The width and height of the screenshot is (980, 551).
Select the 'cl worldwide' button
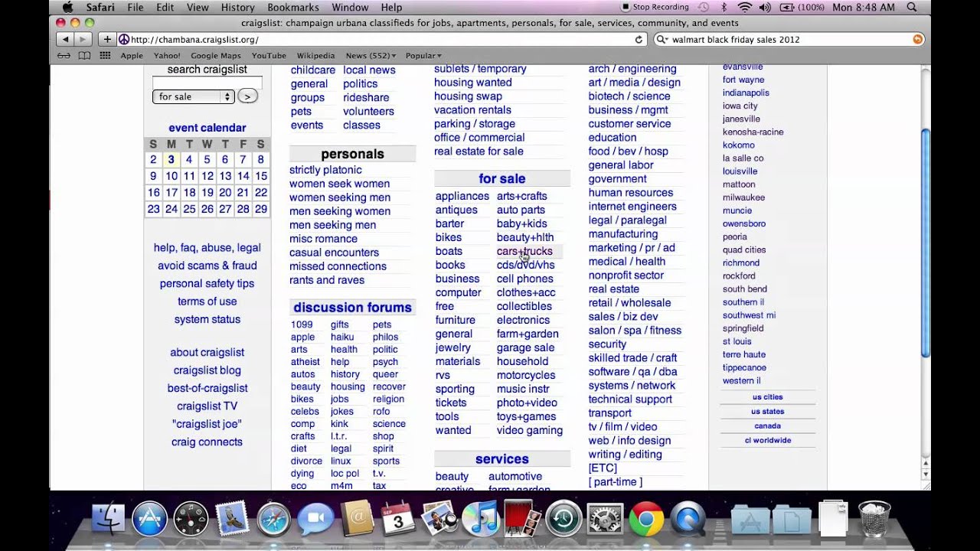767,441
